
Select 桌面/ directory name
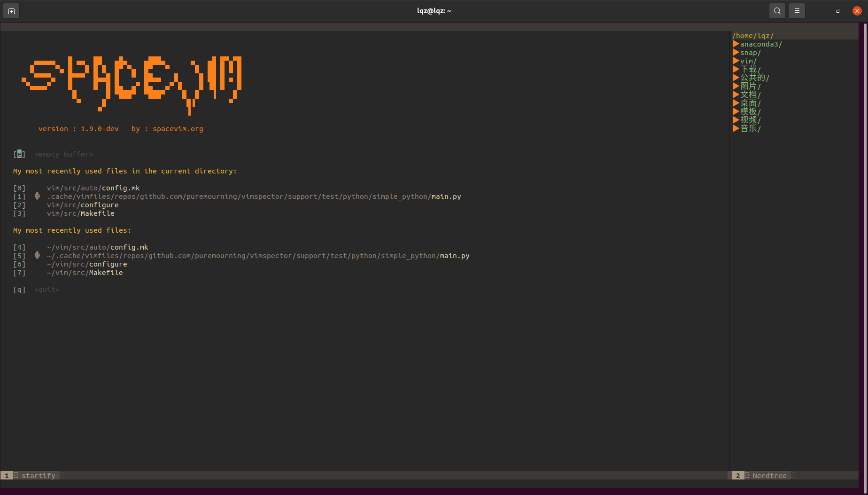click(x=751, y=103)
